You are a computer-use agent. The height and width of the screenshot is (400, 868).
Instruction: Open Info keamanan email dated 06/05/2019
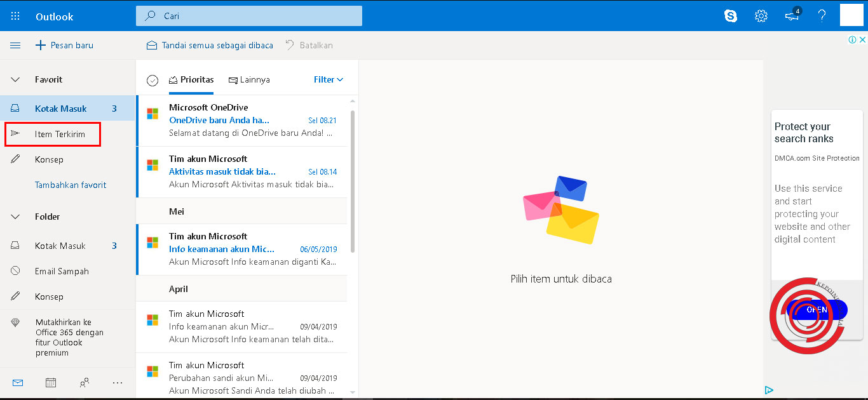coord(241,250)
